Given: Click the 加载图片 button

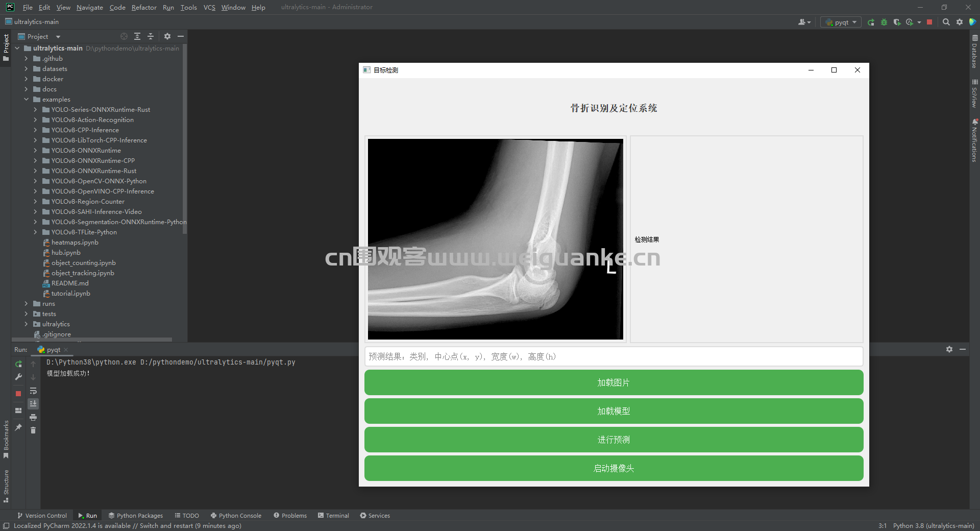Looking at the screenshot, I should 613,382.
